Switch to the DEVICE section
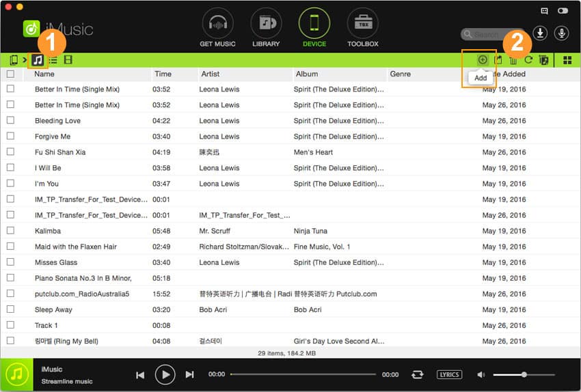581x392 pixels. 314,28
